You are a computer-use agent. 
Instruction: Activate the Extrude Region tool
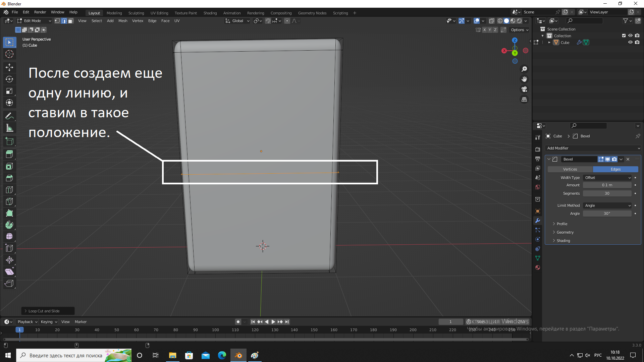pos(9,154)
